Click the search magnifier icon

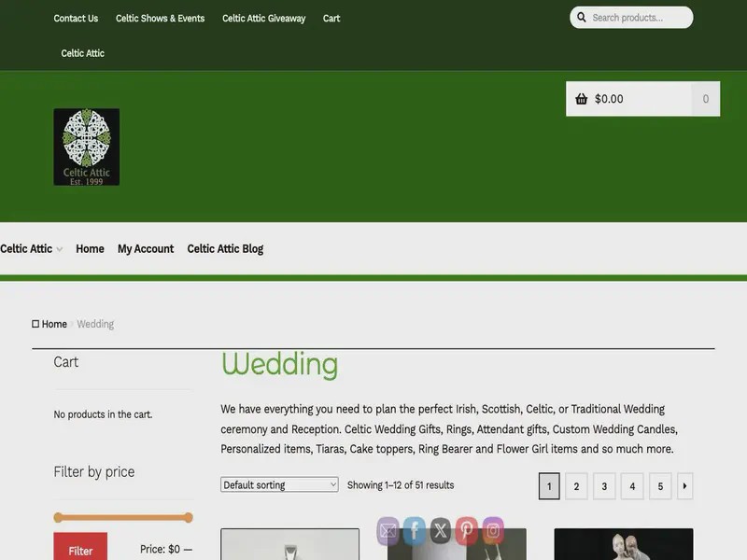(581, 18)
